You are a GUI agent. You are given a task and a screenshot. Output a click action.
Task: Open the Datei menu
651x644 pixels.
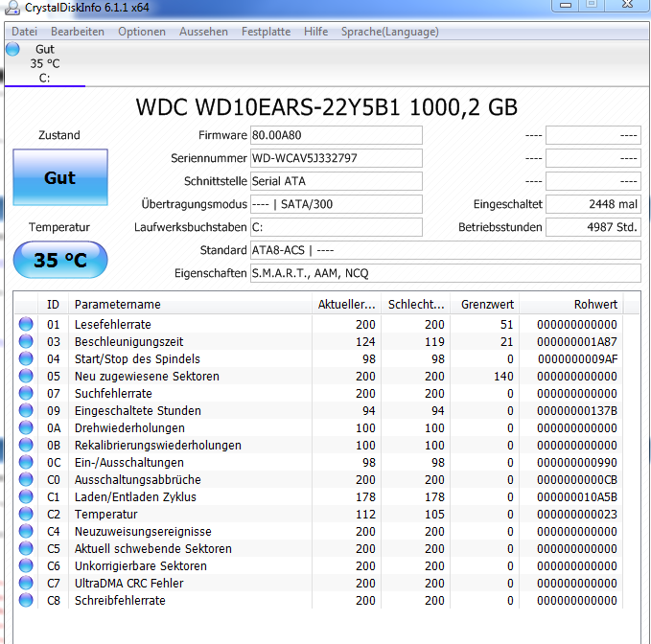pyautogui.click(x=25, y=32)
